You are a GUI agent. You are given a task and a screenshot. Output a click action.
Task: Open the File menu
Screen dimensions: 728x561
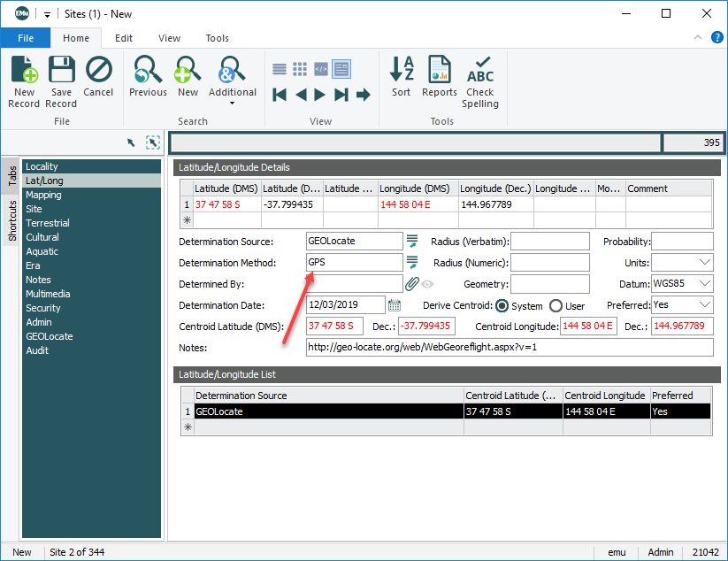pos(25,38)
